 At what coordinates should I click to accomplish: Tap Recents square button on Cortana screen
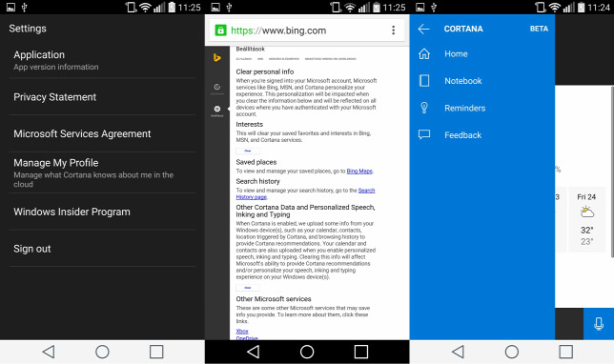coord(565,352)
